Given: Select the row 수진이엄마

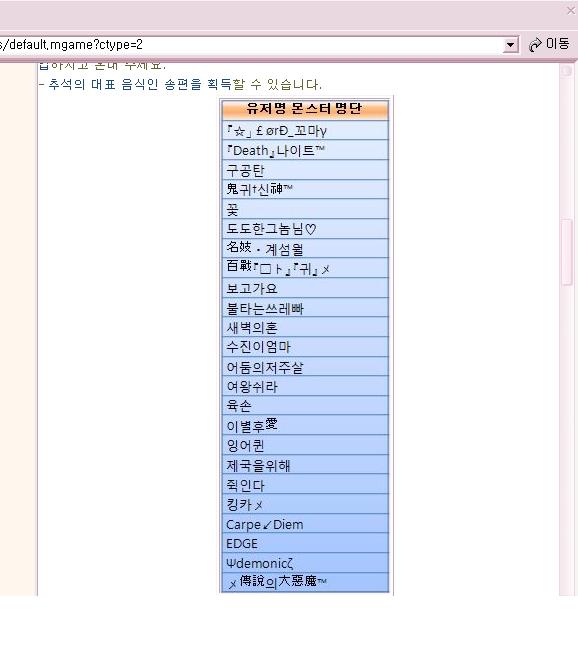Looking at the screenshot, I should tap(305, 347).
